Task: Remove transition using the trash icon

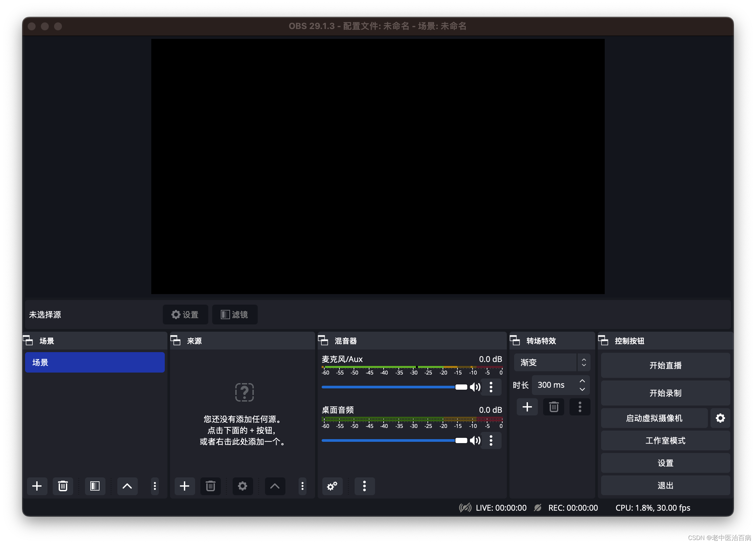Action: coord(554,407)
